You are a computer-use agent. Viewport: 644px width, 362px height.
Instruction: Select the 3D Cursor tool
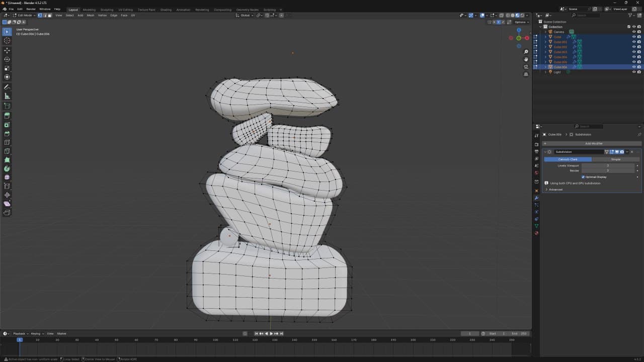pyautogui.click(x=7, y=41)
